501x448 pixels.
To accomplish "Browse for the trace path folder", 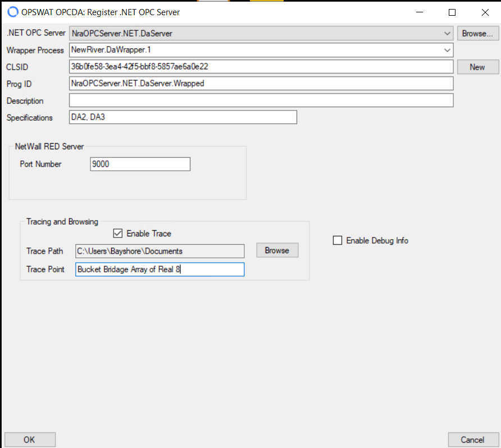I will pos(277,250).
